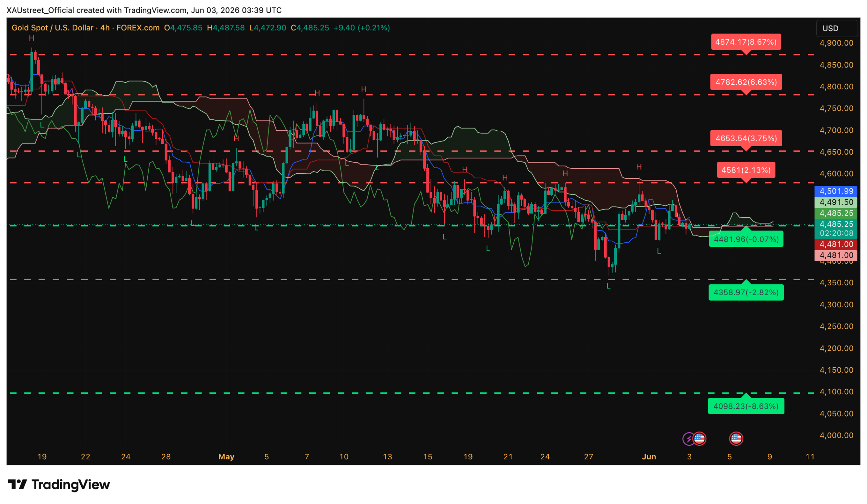
Task: Click the May label on time axis
Action: point(226,457)
